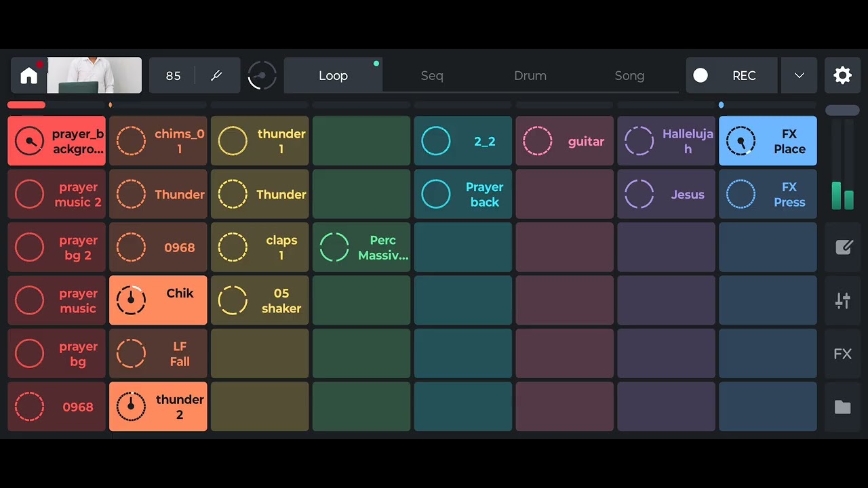This screenshot has height=488, width=868.
Task: Play the LF Fall pad
Action: coord(158,354)
